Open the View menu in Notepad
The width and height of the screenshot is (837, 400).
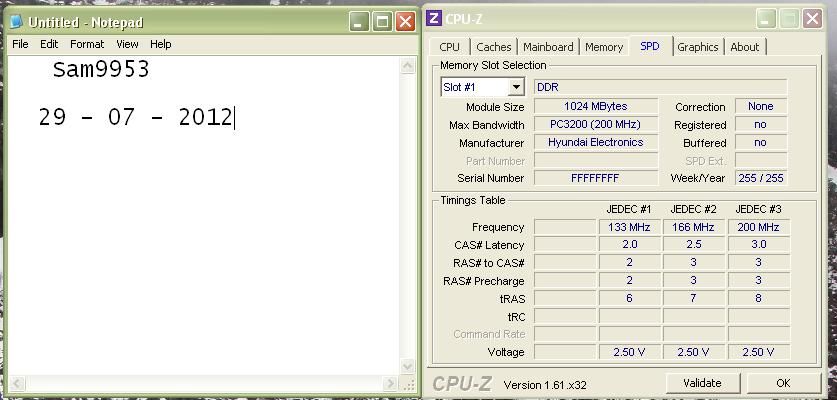[127, 44]
